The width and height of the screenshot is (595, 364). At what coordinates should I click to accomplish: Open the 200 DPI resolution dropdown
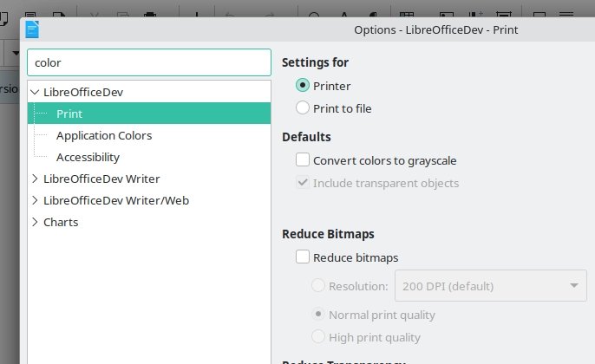[x=491, y=285]
